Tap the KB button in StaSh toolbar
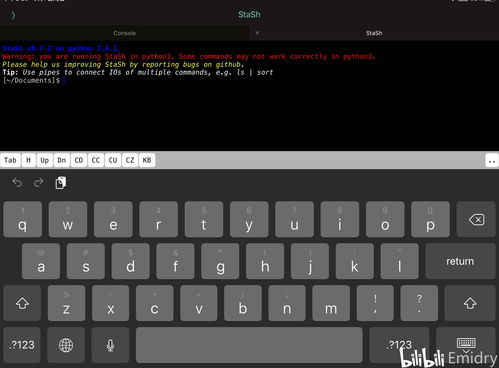Screen dimensions: 499x368 147,160
